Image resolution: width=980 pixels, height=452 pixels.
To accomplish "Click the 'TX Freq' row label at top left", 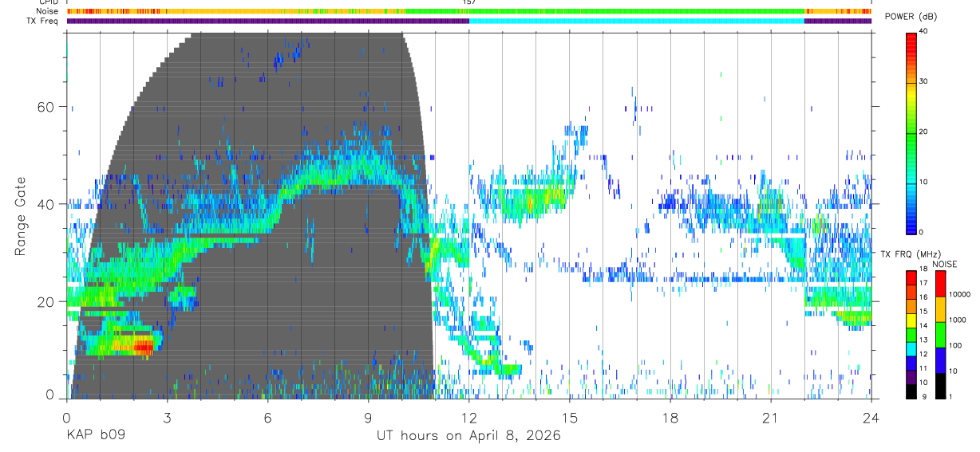I will click(41, 21).
